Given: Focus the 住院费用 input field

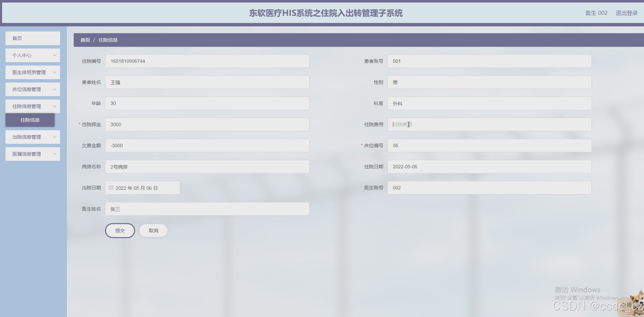Looking at the screenshot, I should [x=489, y=124].
